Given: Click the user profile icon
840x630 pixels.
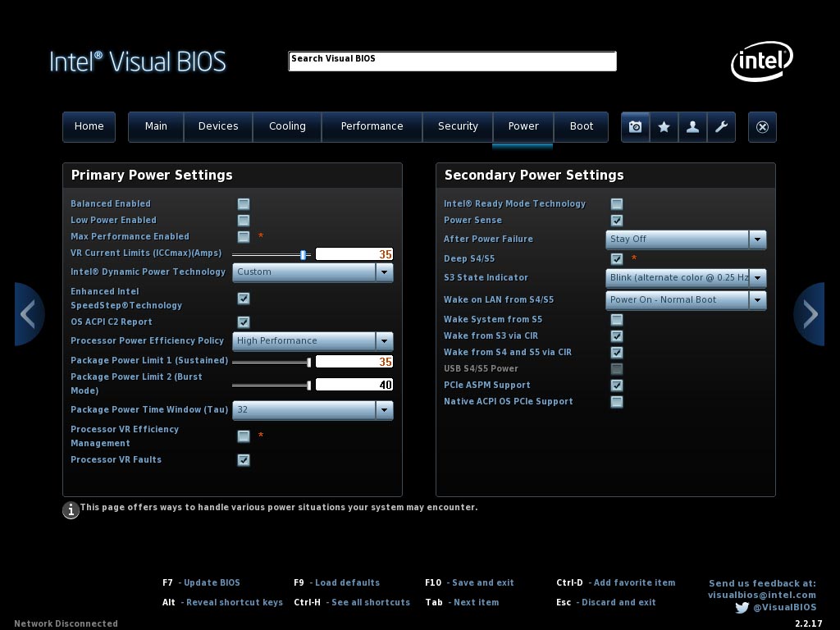Looking at the screenshot, I should coord(692,127).
